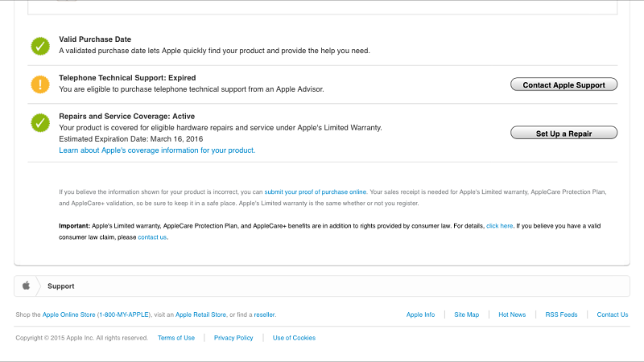Select Support in the breadcrumb bar
Image resolution: width=644 pixels, height=362 pixels.
click(x=61, y=286)
